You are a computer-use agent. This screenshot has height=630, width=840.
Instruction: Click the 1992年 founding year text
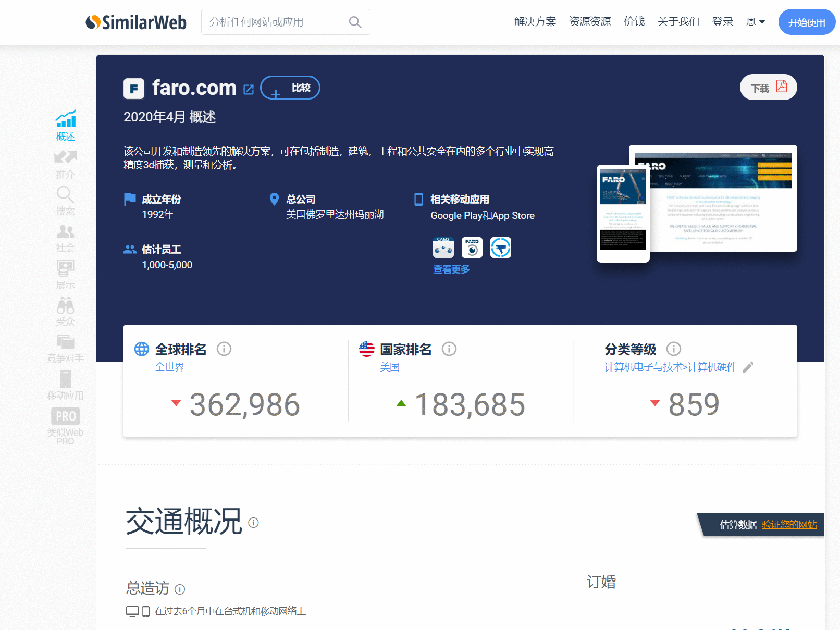[x=158, y=214]
